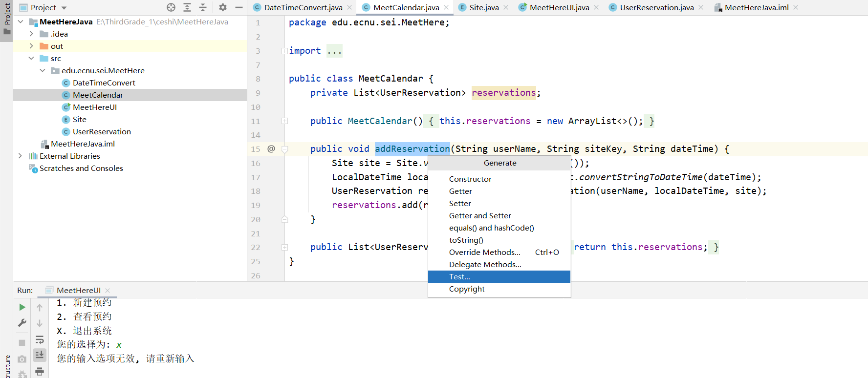Click the dump threads camera icon

pos(22,359)
